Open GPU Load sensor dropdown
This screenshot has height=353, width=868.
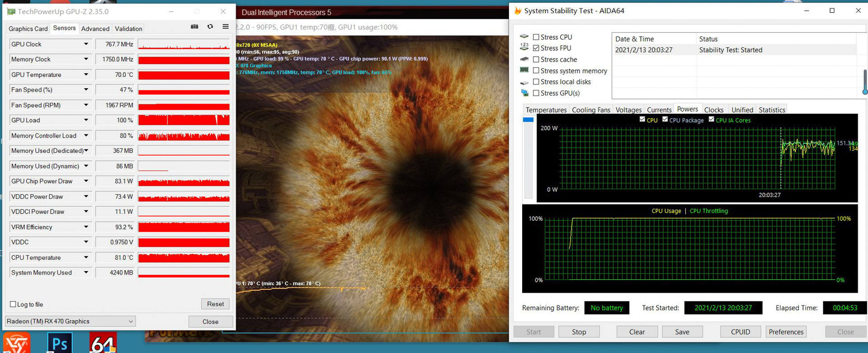[86, 120]
